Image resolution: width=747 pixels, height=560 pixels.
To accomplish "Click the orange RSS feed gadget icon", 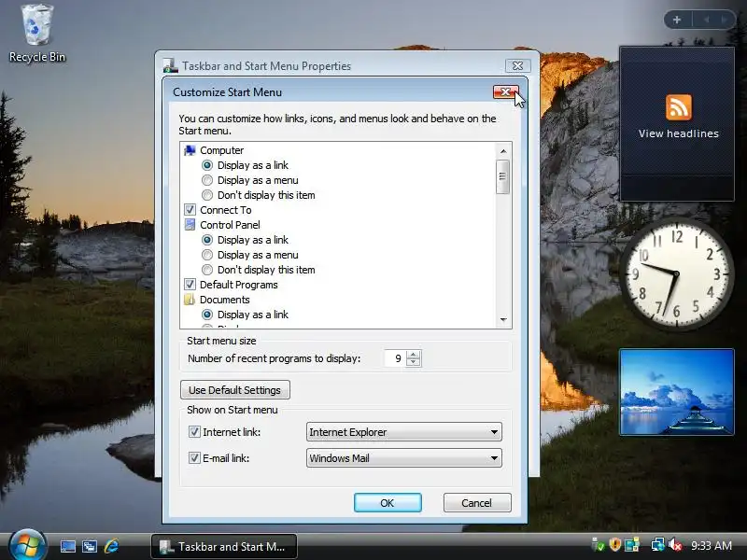I will (x=679, y=107).
